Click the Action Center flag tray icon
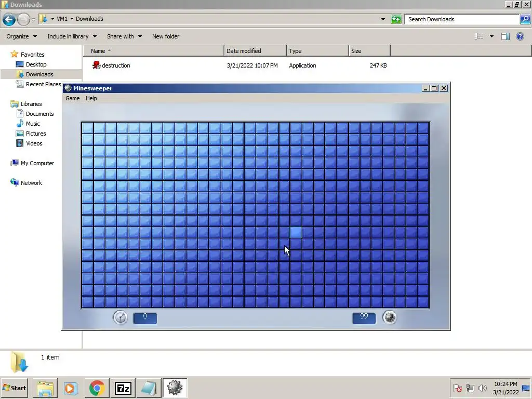532x399 pixels. click(x=457, y=388)
